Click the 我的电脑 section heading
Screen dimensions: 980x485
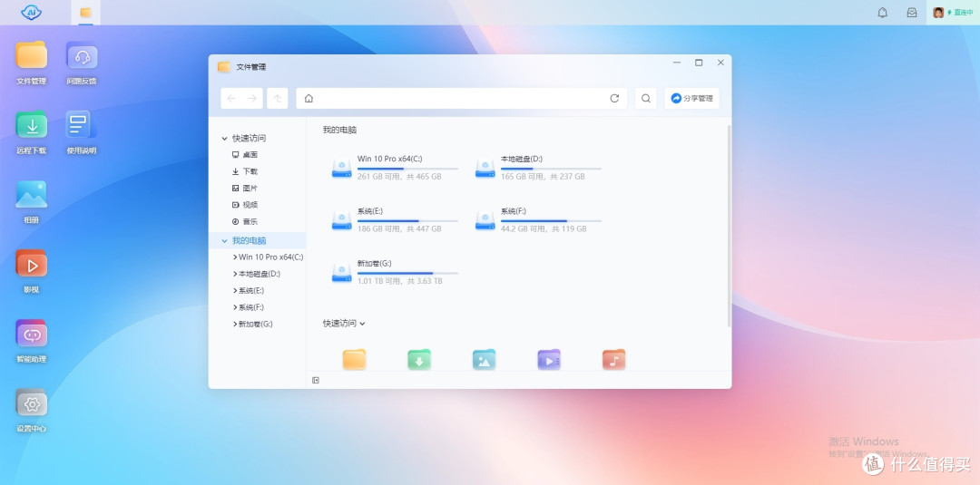point(339,130)
